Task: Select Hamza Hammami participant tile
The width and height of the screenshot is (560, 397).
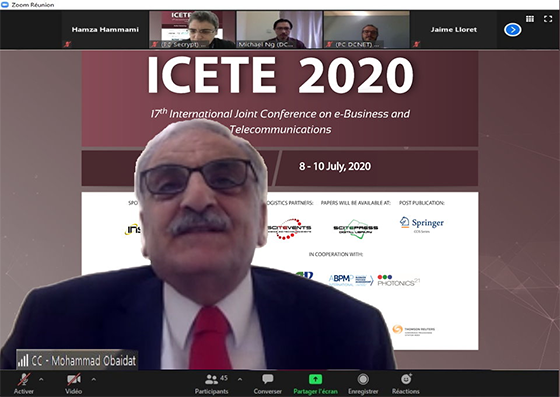Action: coord(105,30)
